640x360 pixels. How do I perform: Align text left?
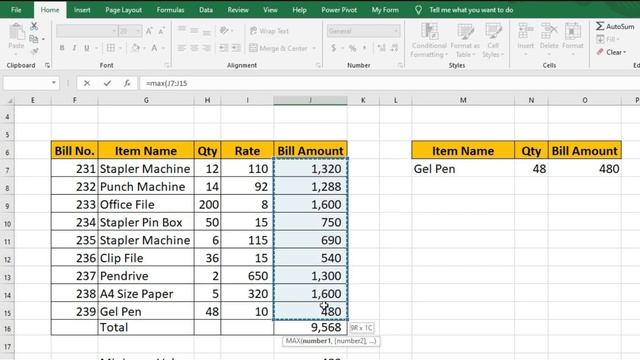click(182, 48)
